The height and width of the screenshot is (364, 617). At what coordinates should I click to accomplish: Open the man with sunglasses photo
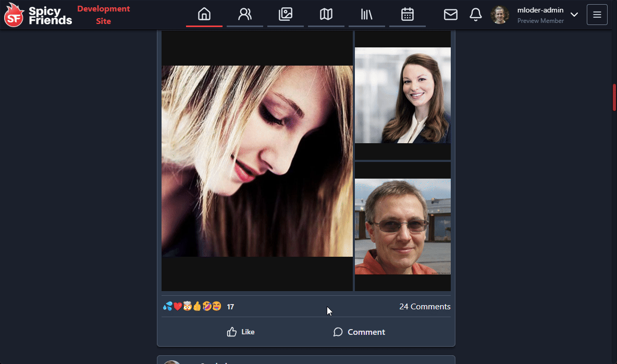click(403, 227)
